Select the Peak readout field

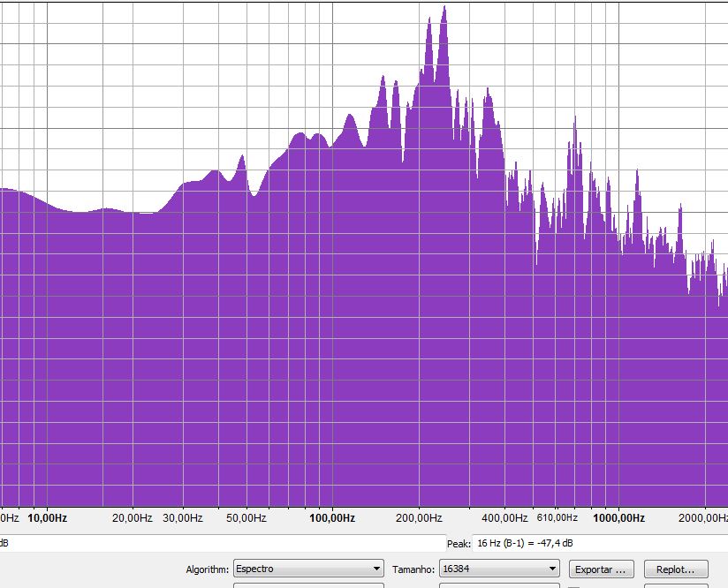(x=600, y=543)
